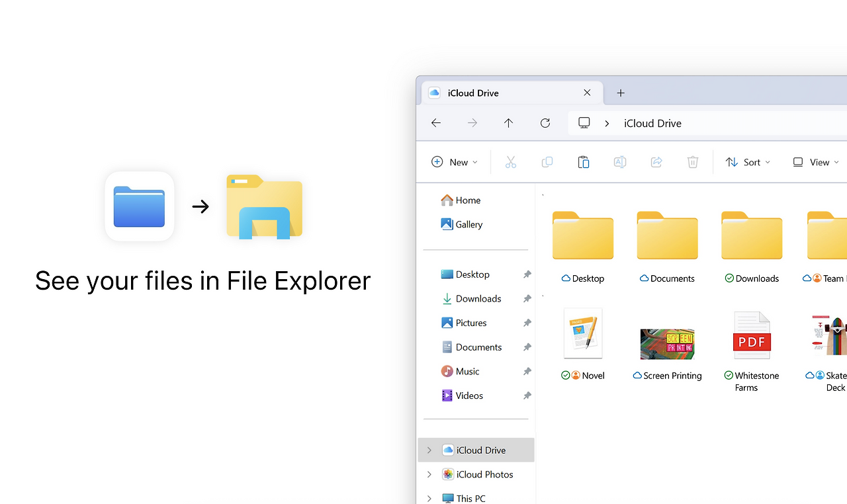847x504 pixels.
Task: Select the Skate Deck file thumbnail
Action: 830,335
